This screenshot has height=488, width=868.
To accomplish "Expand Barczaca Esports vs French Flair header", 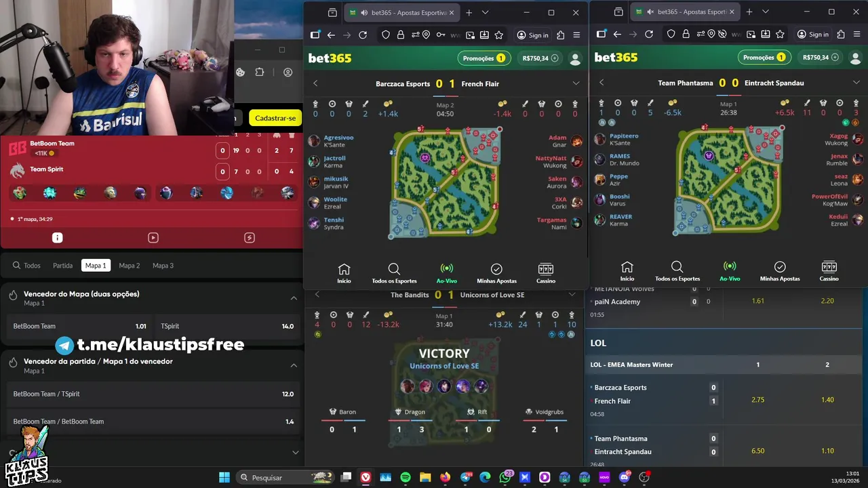I will point(576,83).
